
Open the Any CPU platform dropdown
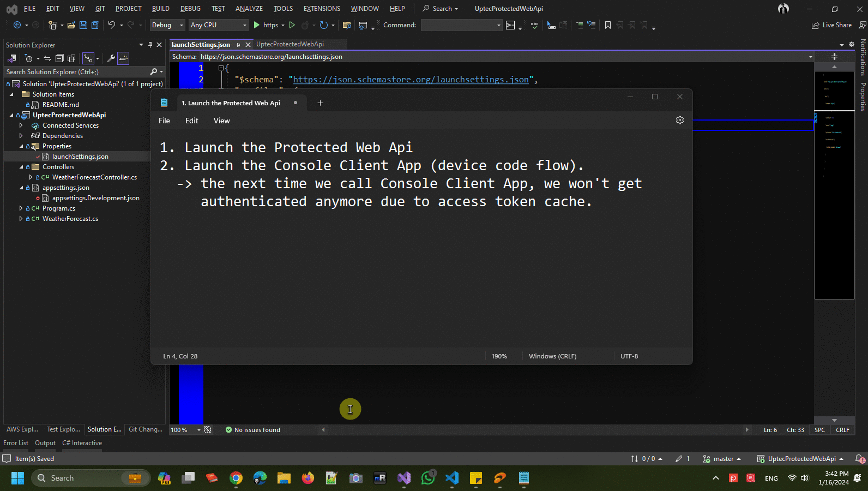point(218,25)
